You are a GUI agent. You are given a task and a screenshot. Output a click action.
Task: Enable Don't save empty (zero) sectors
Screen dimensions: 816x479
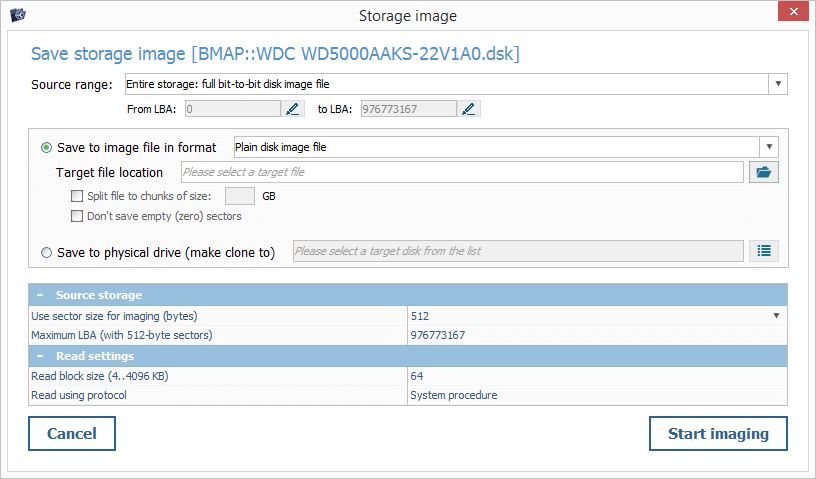point(77,216)
